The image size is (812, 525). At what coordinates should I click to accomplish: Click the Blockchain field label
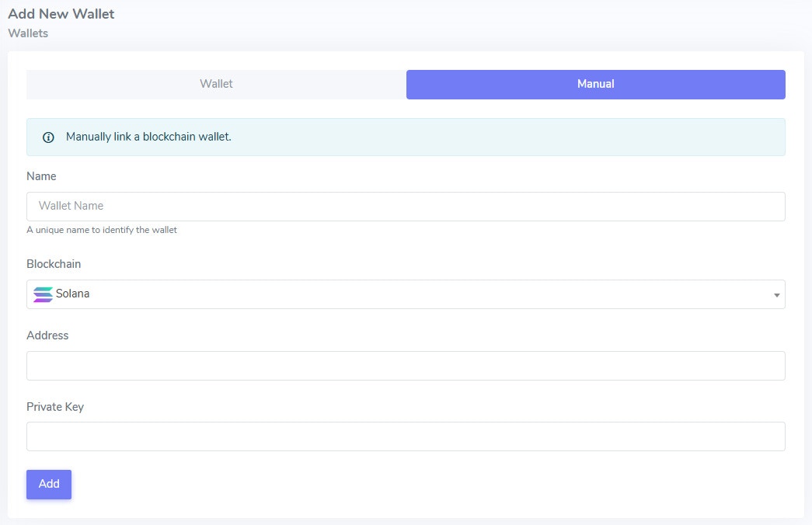[x=54, y=264]
